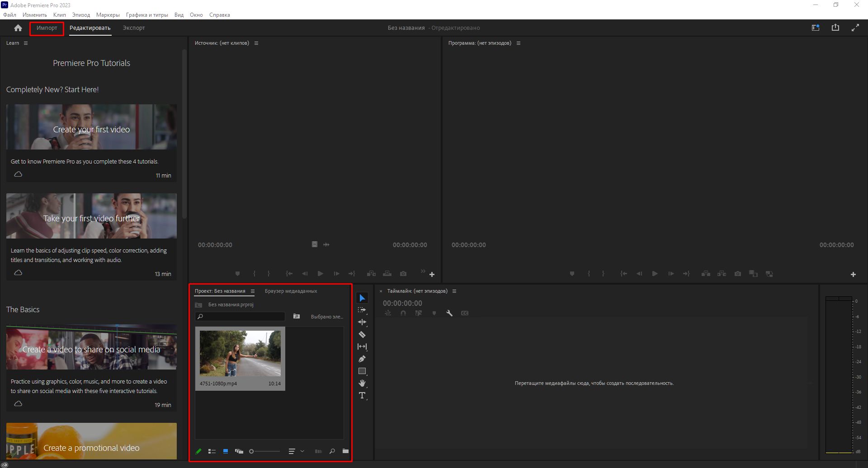Open Program monitor button editor plus
The height and width of the screenshot is (468, 868).
[853, 274]
